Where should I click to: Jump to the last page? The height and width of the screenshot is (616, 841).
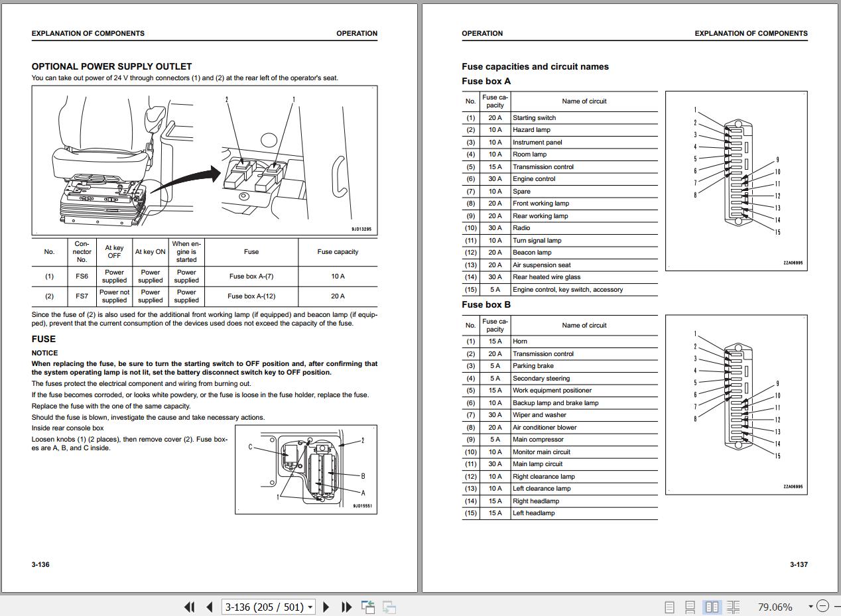[346, 607]
